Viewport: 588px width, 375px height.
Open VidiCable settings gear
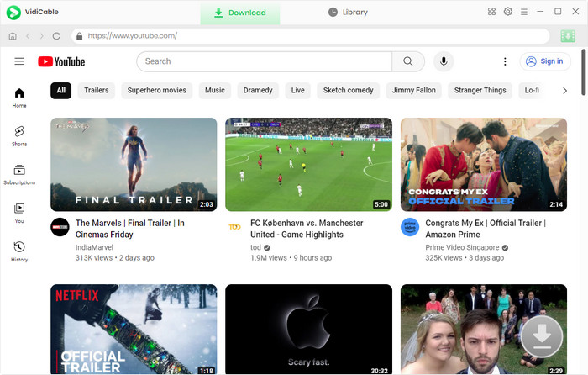[x=508, y=12]
